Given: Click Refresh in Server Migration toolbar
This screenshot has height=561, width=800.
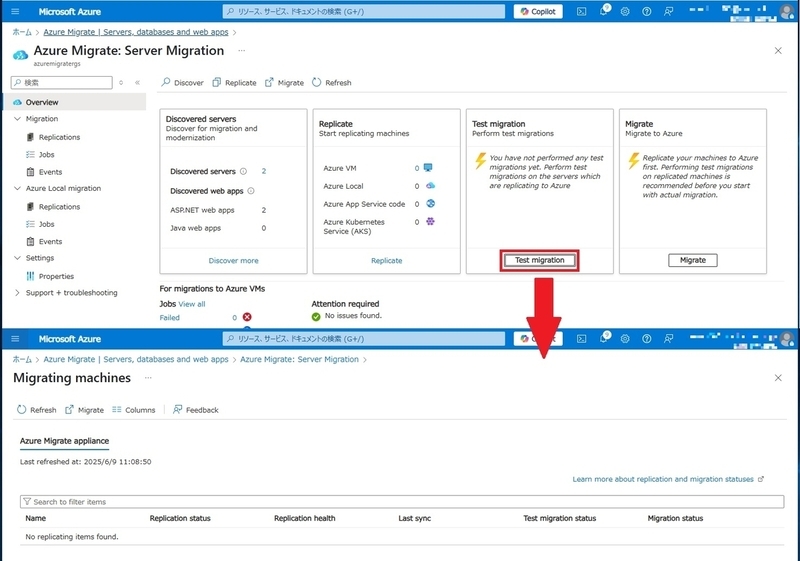Looking at the screenshot, I should (x=332, y=83).
